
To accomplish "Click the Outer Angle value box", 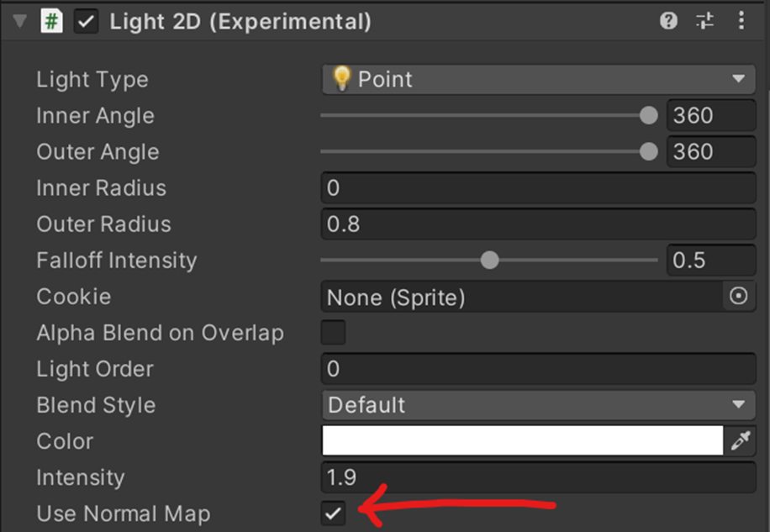I will click(711, 151).
